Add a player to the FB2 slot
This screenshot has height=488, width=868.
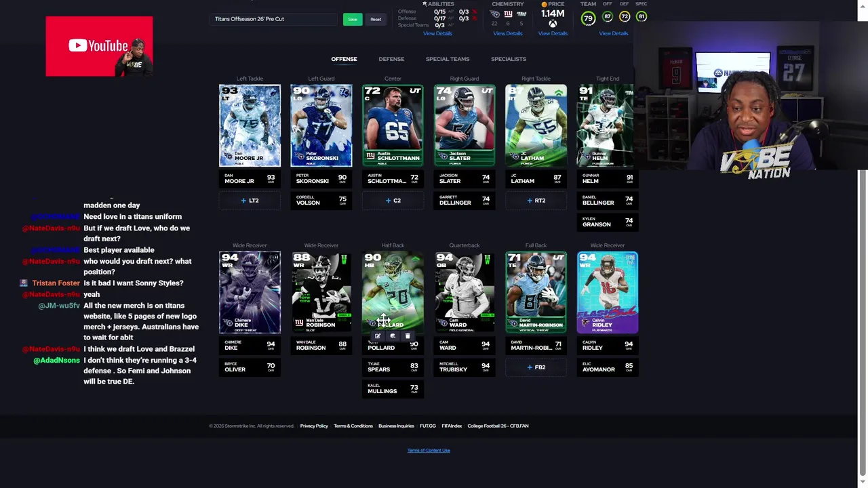coord(536,367)
